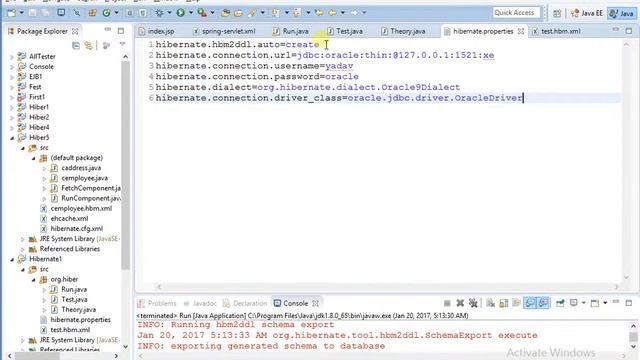640x360 pixels.
Task: Click the Run Last Tool external tools icon
Action: (x=202, y=13)
